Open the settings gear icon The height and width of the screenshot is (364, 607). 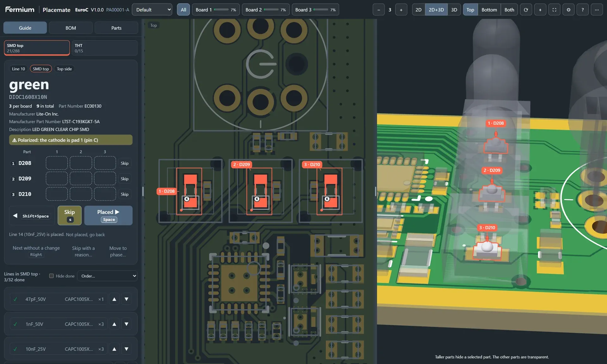coord(568,10)
